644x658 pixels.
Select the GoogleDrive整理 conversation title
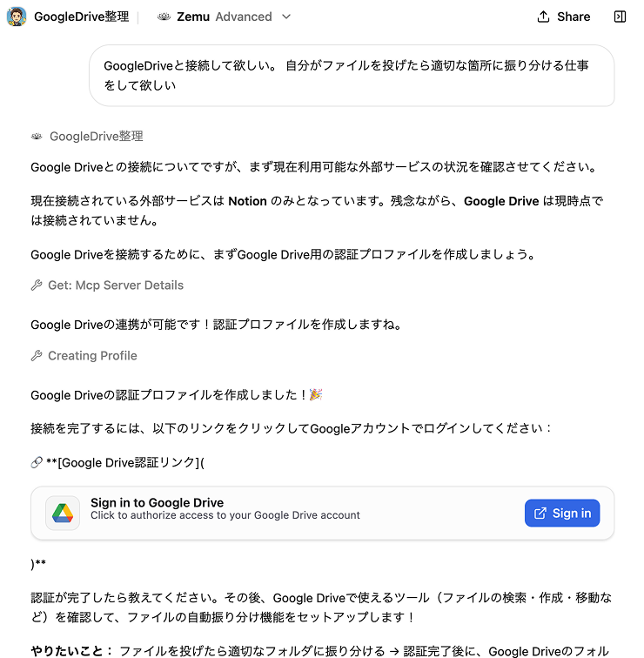coord(82,17)
